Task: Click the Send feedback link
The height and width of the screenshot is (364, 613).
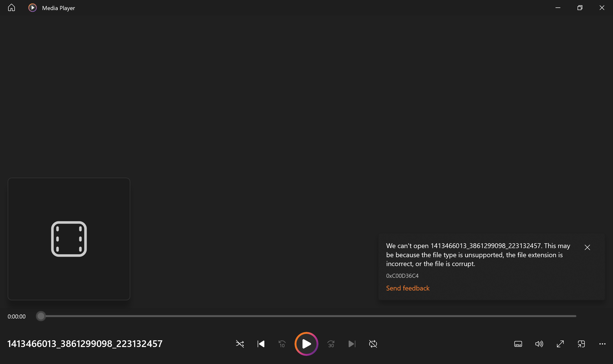Action: pos(408,288)
